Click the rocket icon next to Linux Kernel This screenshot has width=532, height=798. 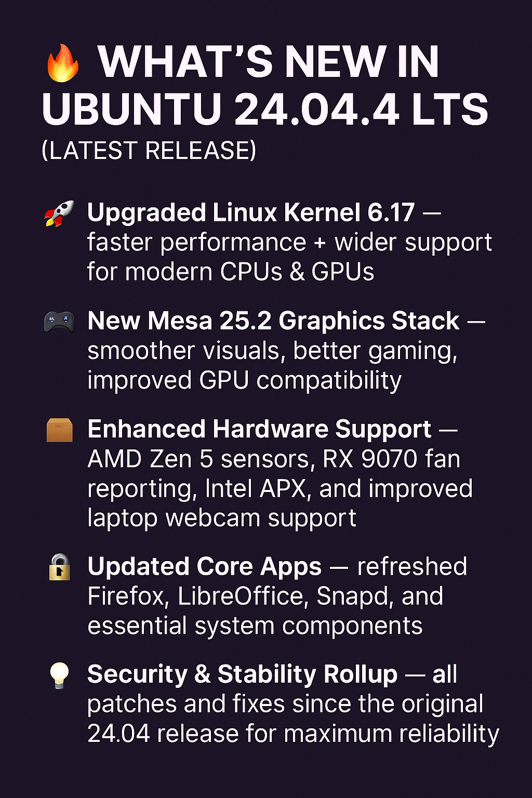point(59,214)
